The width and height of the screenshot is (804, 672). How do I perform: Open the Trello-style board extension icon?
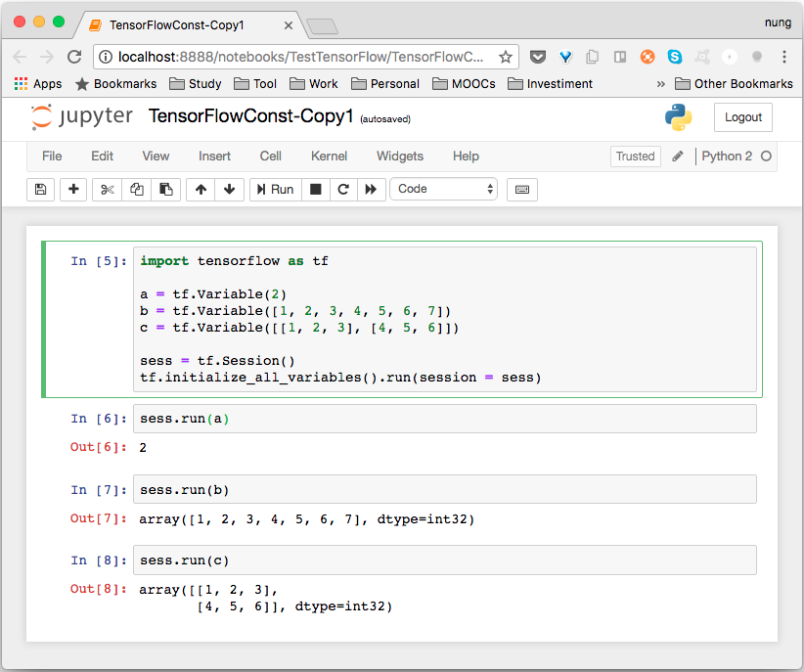pyautogui.click(x=620, y=57)
